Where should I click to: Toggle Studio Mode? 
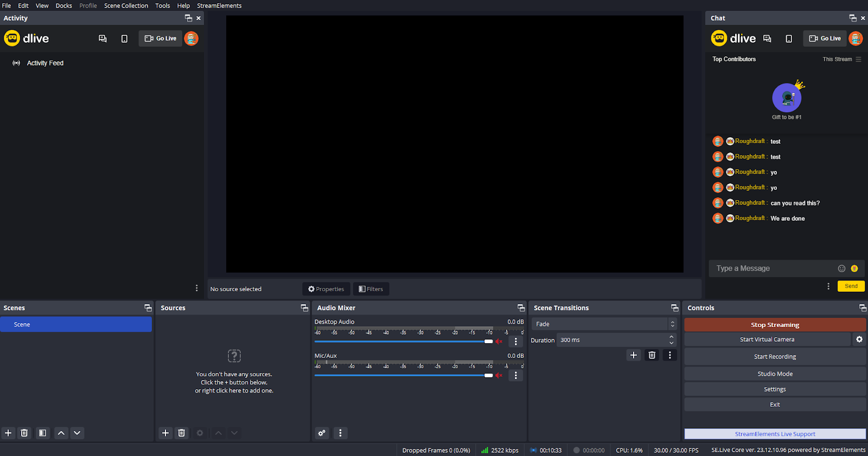tap(775, 374)
